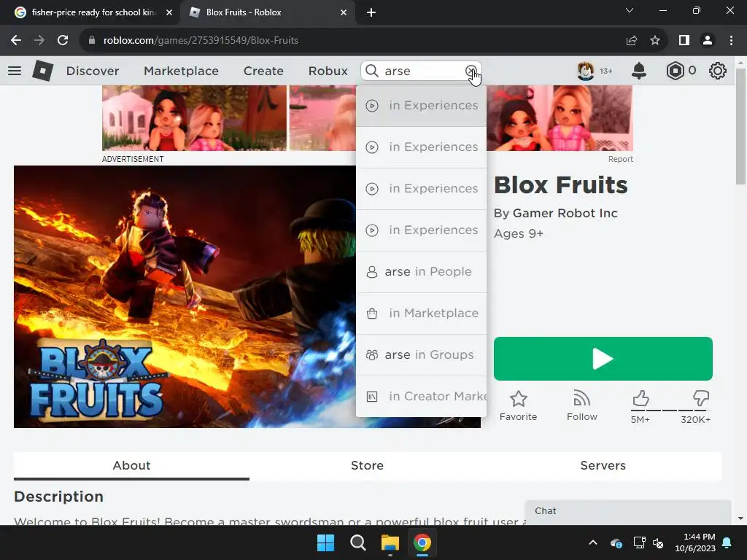Open the Robux balance icon
This screenshot has height=560, width=747.
675,71
